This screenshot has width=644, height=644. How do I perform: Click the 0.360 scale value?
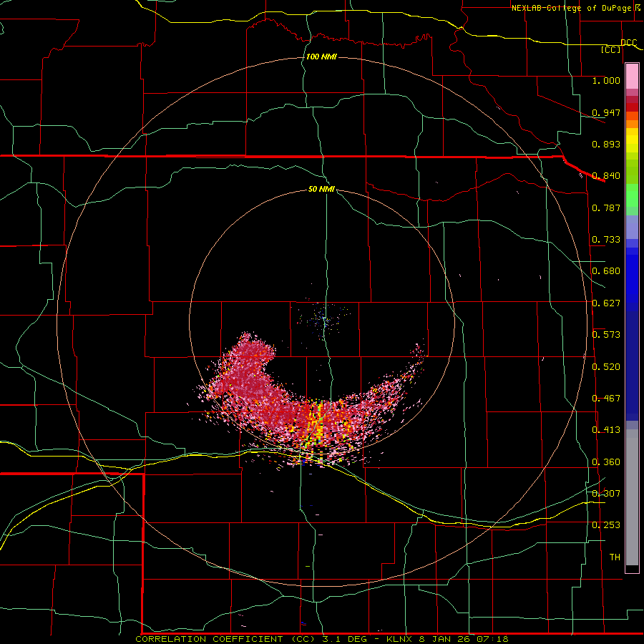(x=606, y=462)
